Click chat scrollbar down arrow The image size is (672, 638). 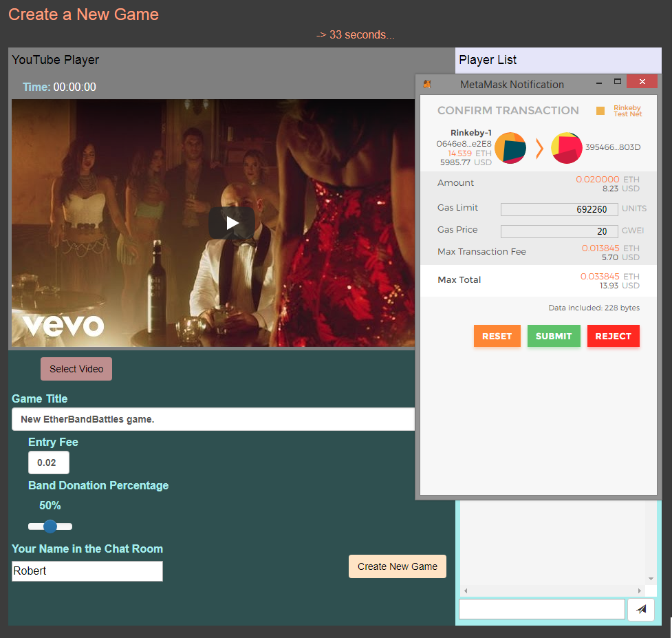[651, 579]
